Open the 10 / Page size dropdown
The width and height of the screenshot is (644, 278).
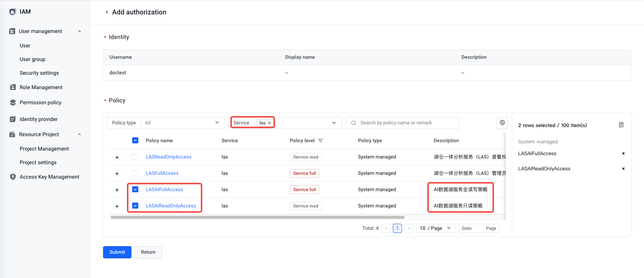click(x=436, y=228)
